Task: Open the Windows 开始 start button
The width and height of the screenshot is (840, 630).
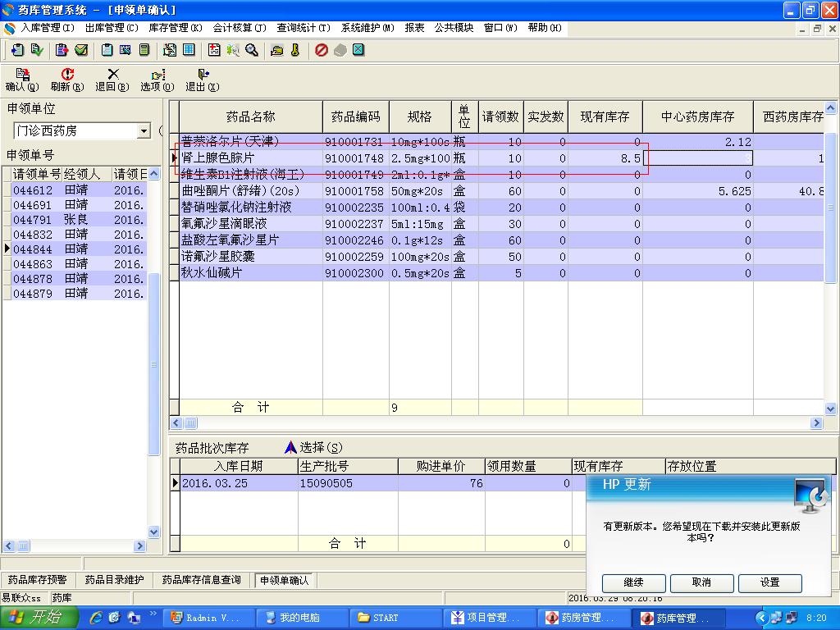Action: [x=39, y=618]
